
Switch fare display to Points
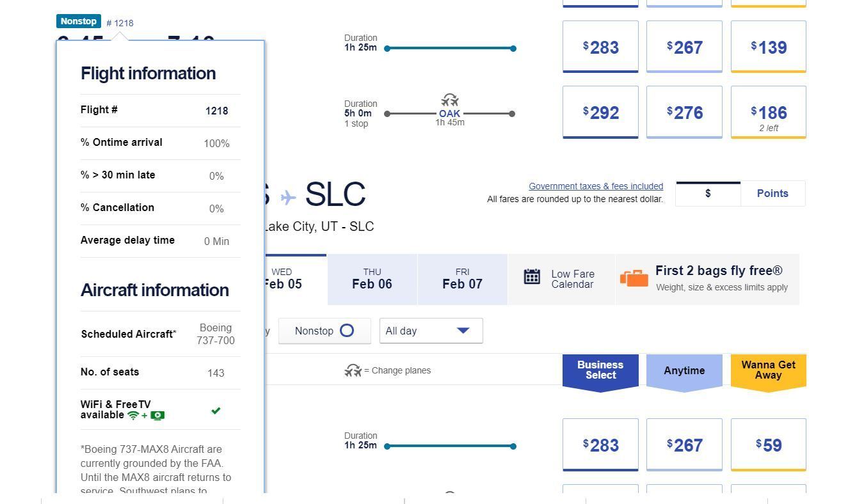[x=772, y=194]
